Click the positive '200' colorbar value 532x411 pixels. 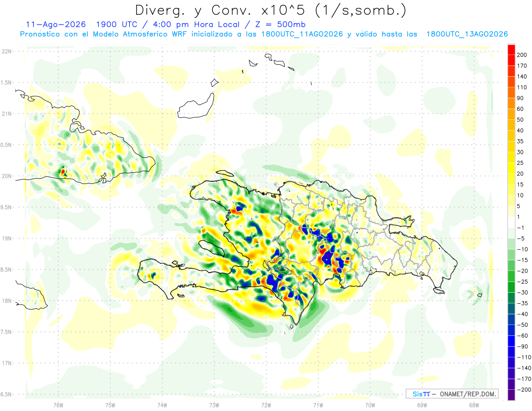coord(522,55)
